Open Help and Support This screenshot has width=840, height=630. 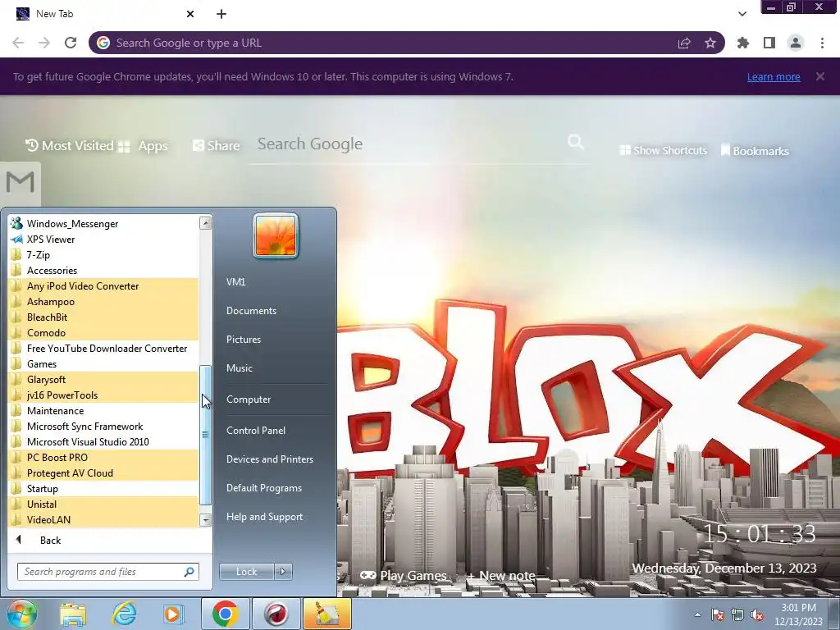tap(264, 517)
